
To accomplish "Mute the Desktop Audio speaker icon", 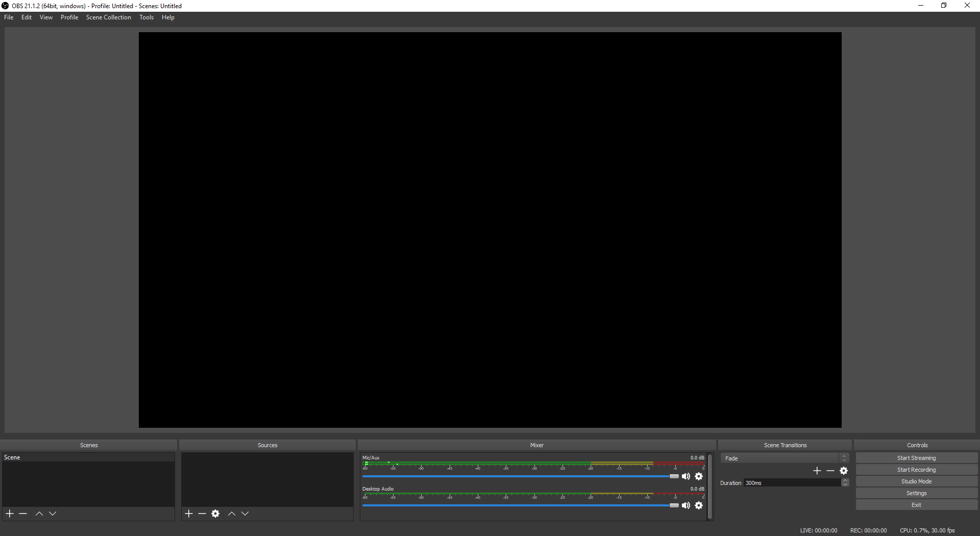I will point(686,505).
